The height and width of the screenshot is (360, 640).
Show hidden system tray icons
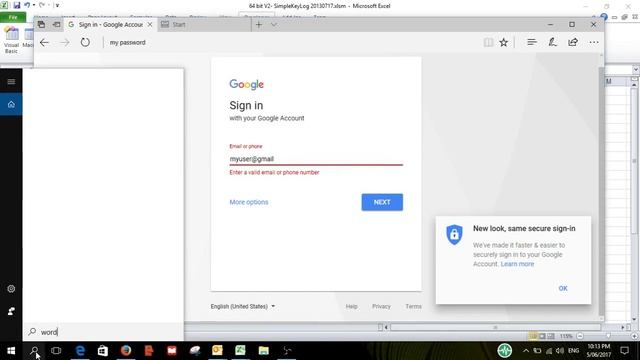526,351
